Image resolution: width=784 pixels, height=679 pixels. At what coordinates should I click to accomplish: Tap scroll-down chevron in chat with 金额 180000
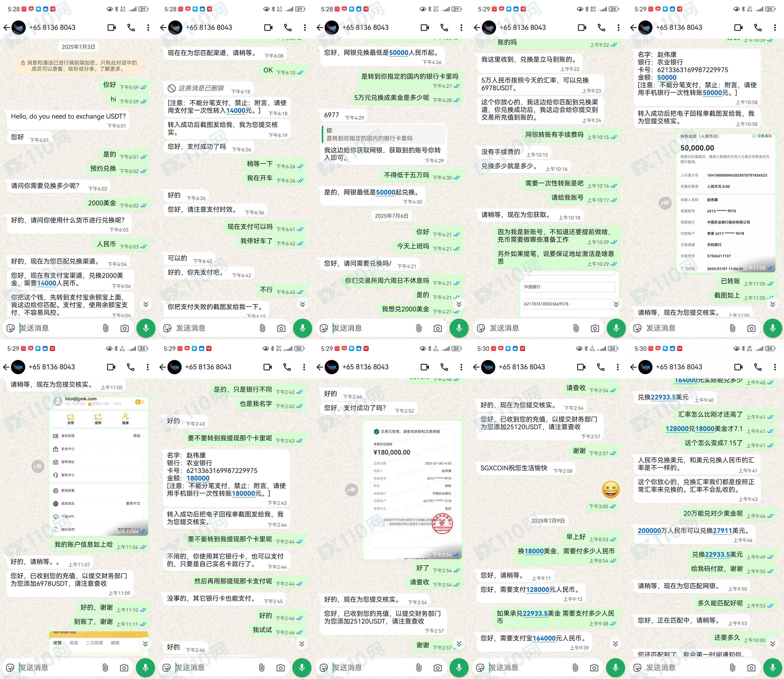(x=302, y=643)
